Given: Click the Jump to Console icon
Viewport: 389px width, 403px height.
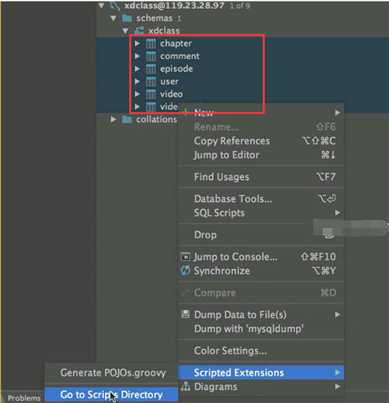Looking at the screenshot, I should tap(185, 257).
